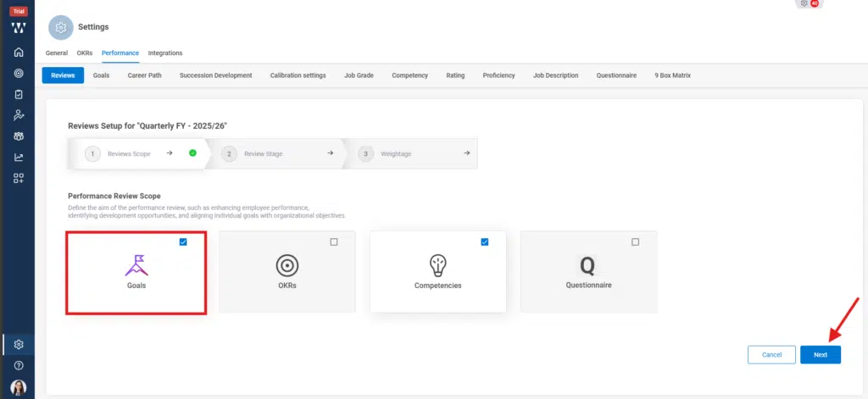The width and height of the screenshot is (868, 399).
Task: Click the Next button
Action: click(x=820, y=355)
